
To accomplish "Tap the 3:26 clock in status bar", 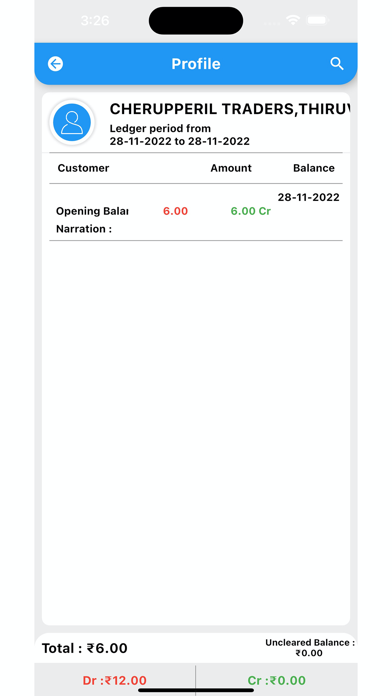I will coord(95,20).
